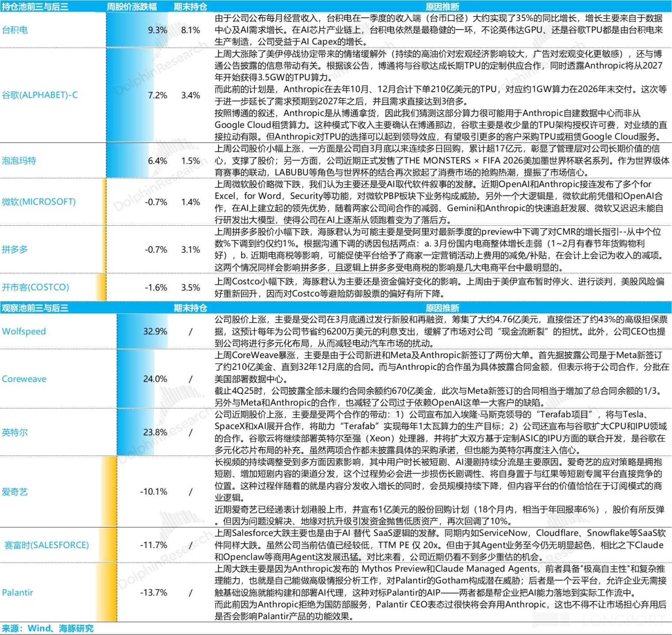The width and height of the screenshot is (672, 635).
Task: Click the 周股价涨跌幅 column header
Action: point(132,7)
